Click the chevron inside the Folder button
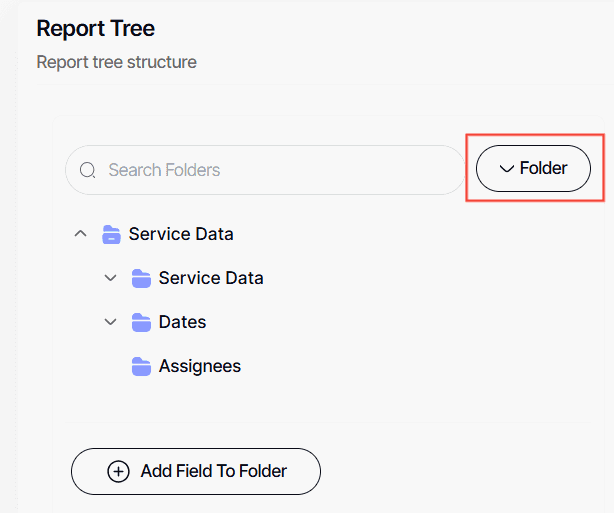Image resolution: width=614 pixels, height=513 pixels. pyautogui.click(x=506, y=169)
